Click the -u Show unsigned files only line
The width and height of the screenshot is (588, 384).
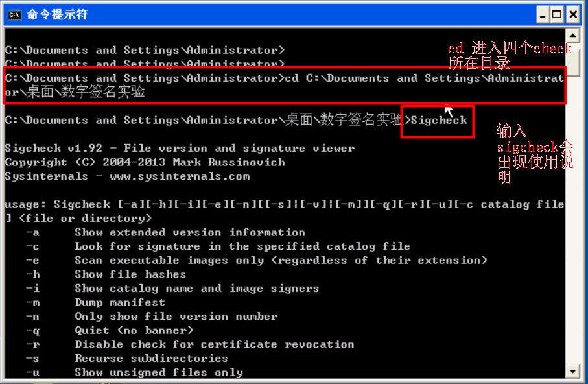(134, 372)
